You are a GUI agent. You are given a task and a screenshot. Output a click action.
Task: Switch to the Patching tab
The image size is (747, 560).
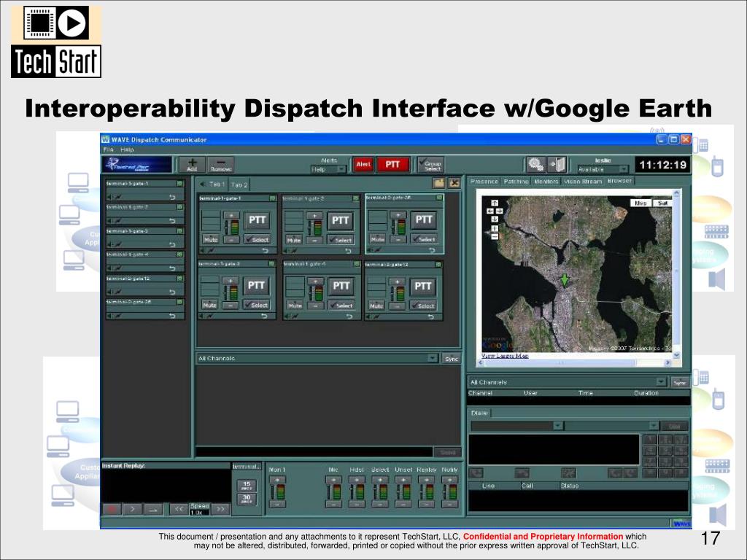[516, 182]
